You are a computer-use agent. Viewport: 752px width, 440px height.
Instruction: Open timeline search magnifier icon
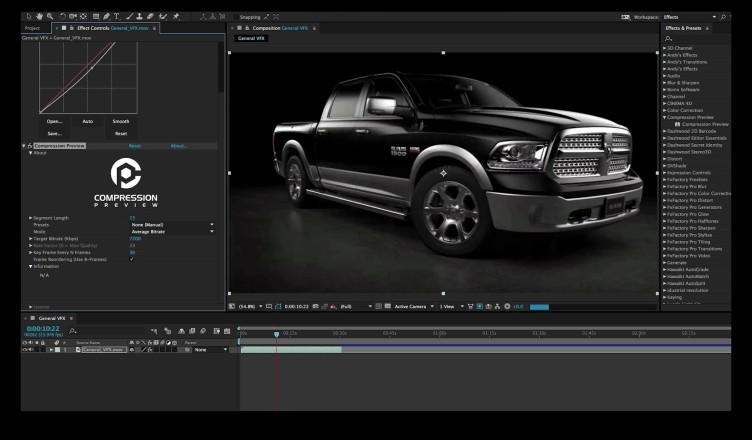[73, 331]
